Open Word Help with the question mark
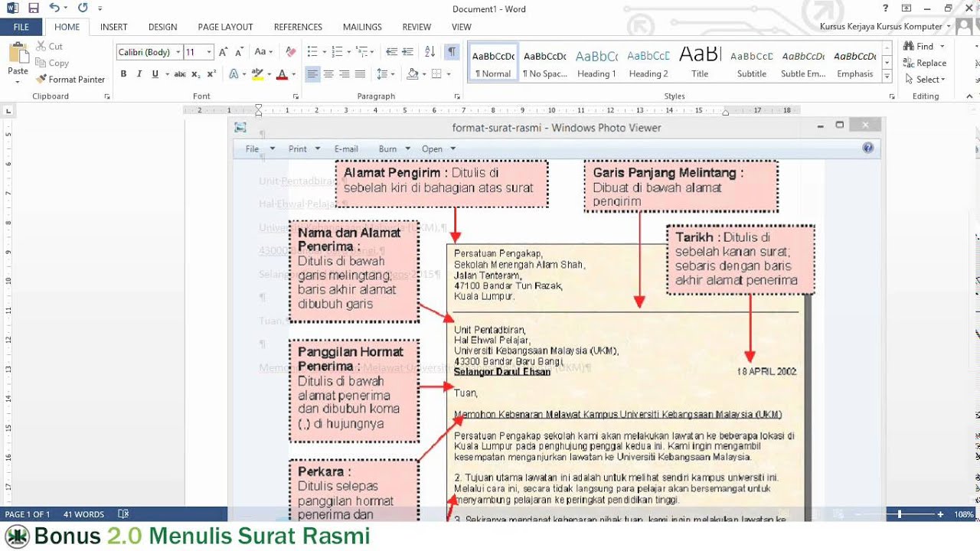Image resolution: width=980 pixels, height=551 pixels. point(886,8)
